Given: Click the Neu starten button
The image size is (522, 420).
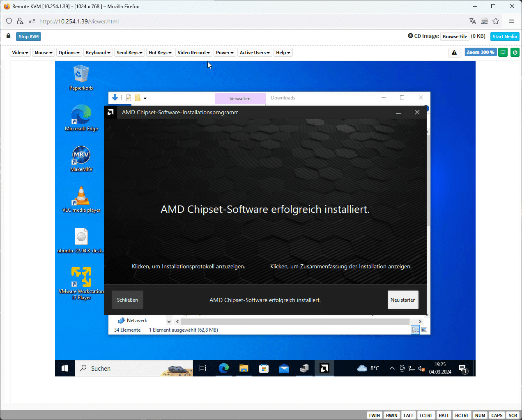Looking at the screenshot, I should (403, 300).
